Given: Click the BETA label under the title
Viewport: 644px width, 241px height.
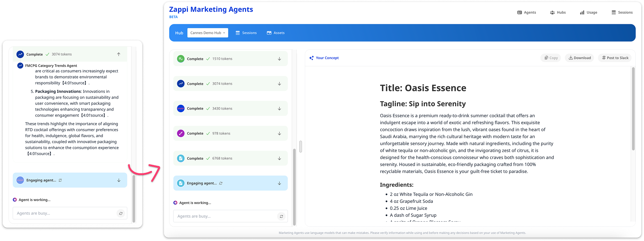Looking at the screenshot, I should (173, 17).
